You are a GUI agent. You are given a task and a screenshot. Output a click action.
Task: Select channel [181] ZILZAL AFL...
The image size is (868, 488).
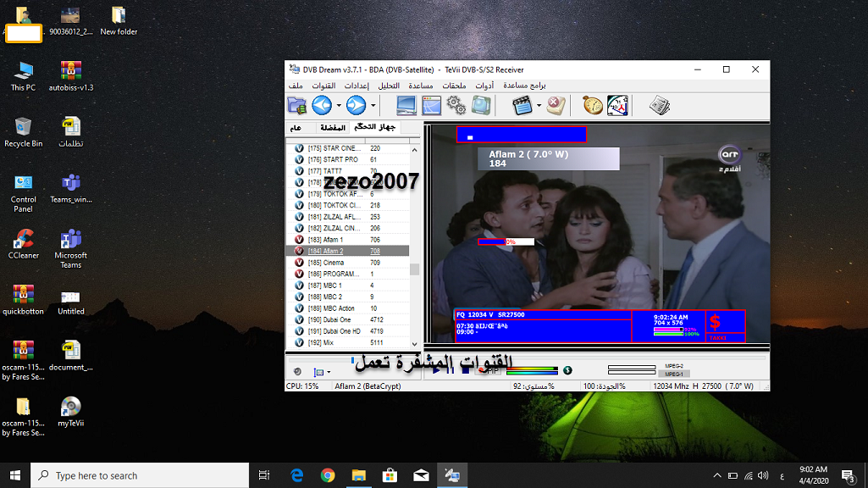click(x=348, y=217)
